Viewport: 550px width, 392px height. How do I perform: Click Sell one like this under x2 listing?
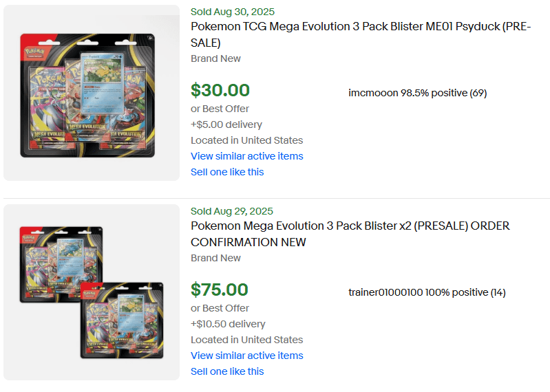tap(227, 371)
